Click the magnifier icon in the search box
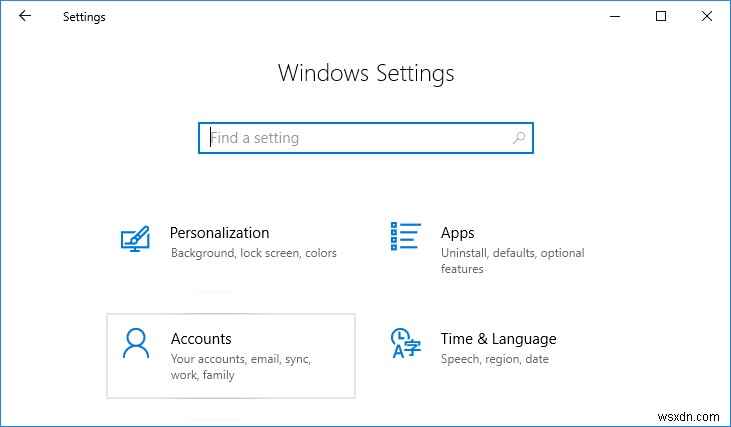The height and width of the screenshot is (427, 731). coord(519,138)
